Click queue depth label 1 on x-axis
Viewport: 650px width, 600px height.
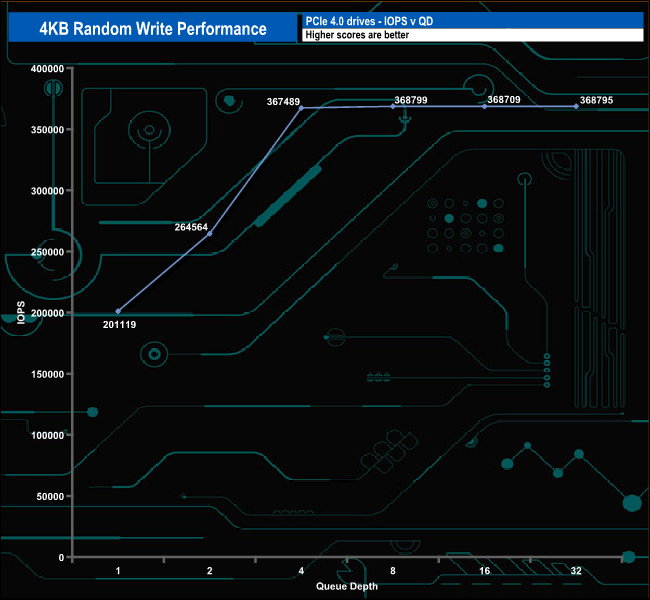click(118, 571)
